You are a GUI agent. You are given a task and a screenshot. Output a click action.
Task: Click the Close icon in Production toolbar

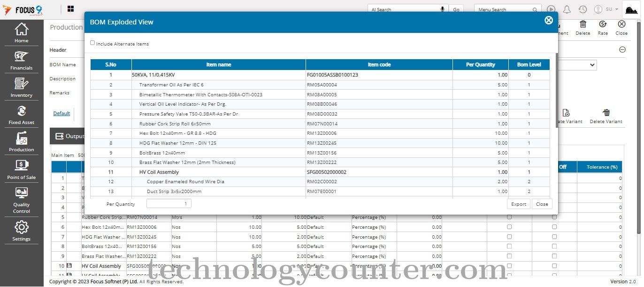pyautogui.click(x=621, y=24)
